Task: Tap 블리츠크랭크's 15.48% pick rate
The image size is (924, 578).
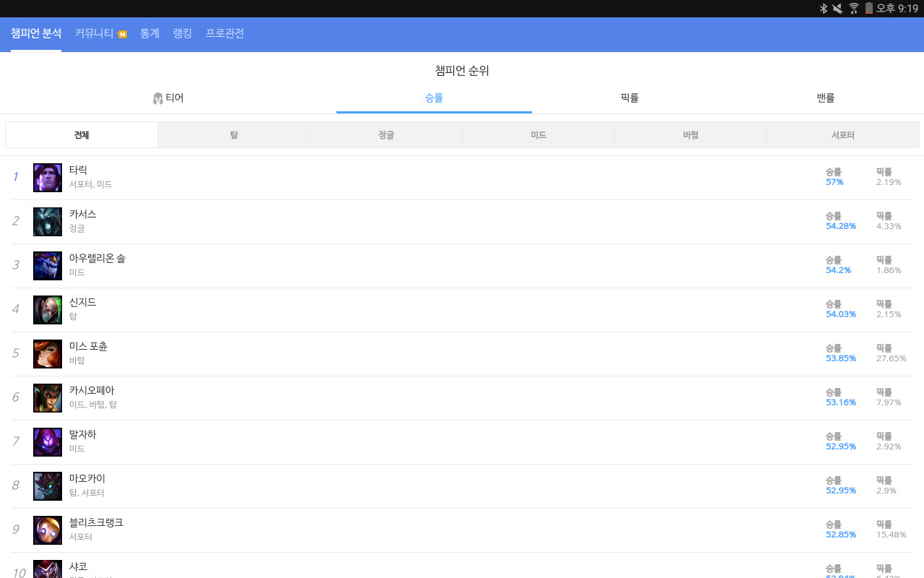Action: click(892, 535)
